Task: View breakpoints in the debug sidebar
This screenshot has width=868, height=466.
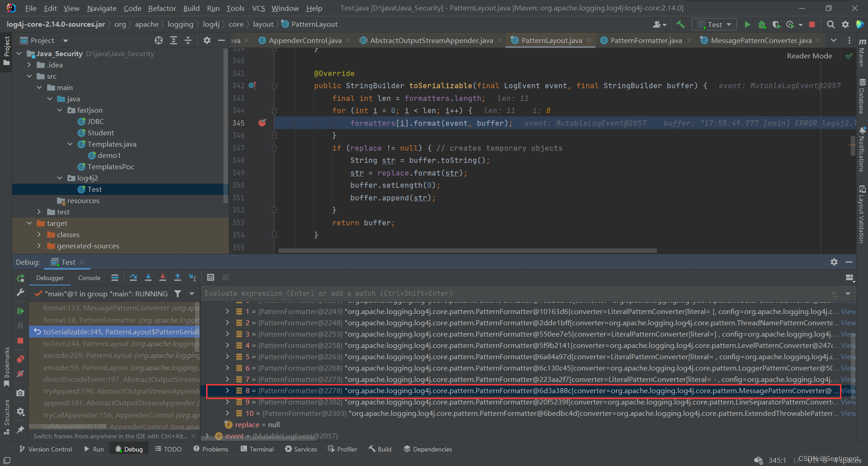Action: (x=20, y=359)
